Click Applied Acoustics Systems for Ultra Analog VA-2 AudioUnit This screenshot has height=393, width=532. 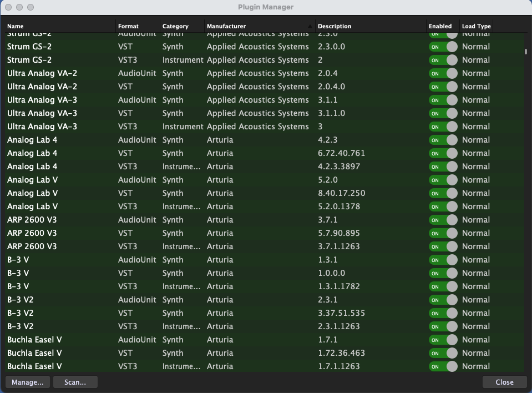(258, 73)
